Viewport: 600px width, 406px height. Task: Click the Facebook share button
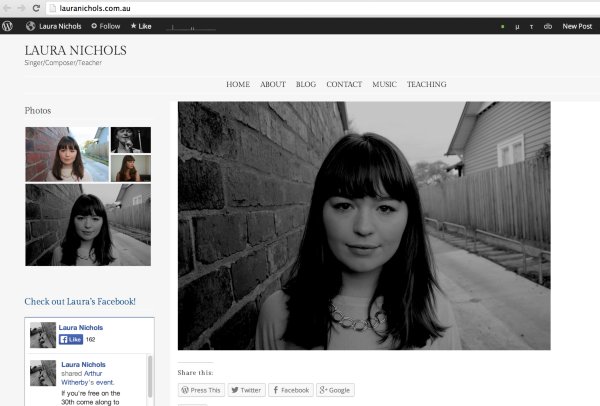point(290,390)
